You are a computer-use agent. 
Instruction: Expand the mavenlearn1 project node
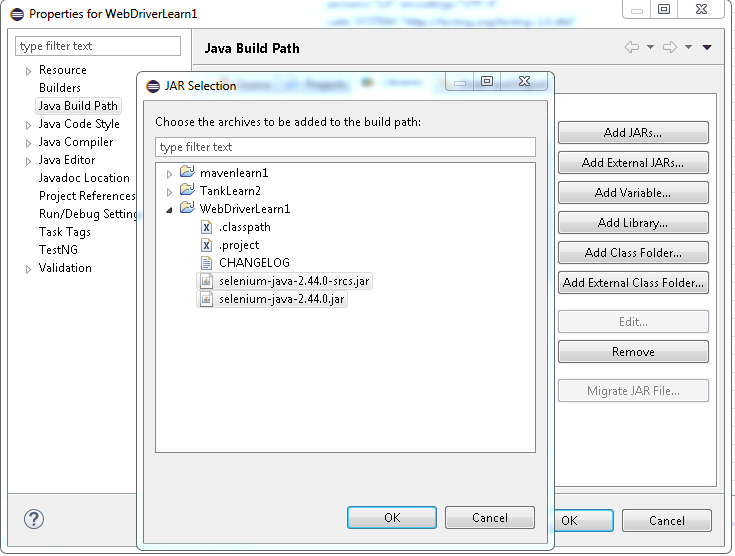point(169,174)
